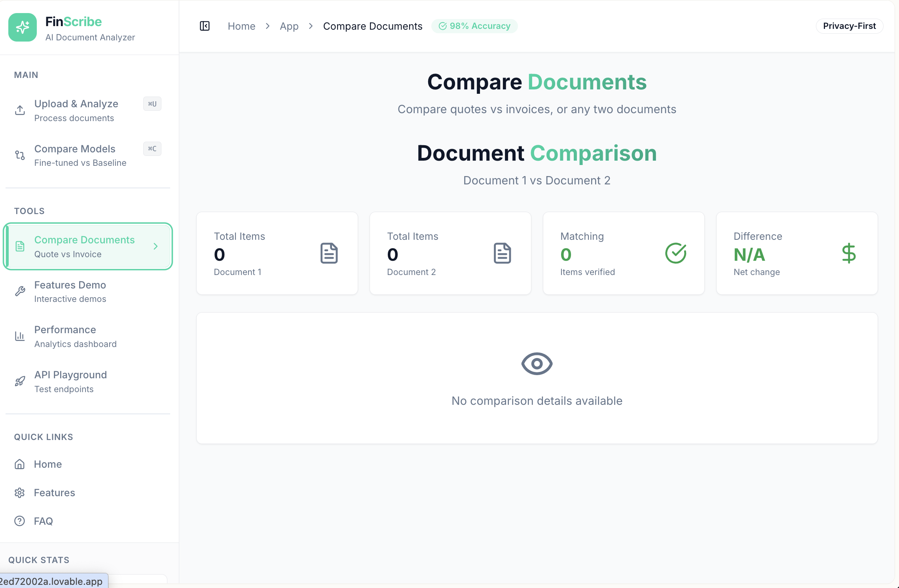This screenshot has height=588, width=899.
Task: Click the eye icon above comparison message
Action: (x=537, y=364)
